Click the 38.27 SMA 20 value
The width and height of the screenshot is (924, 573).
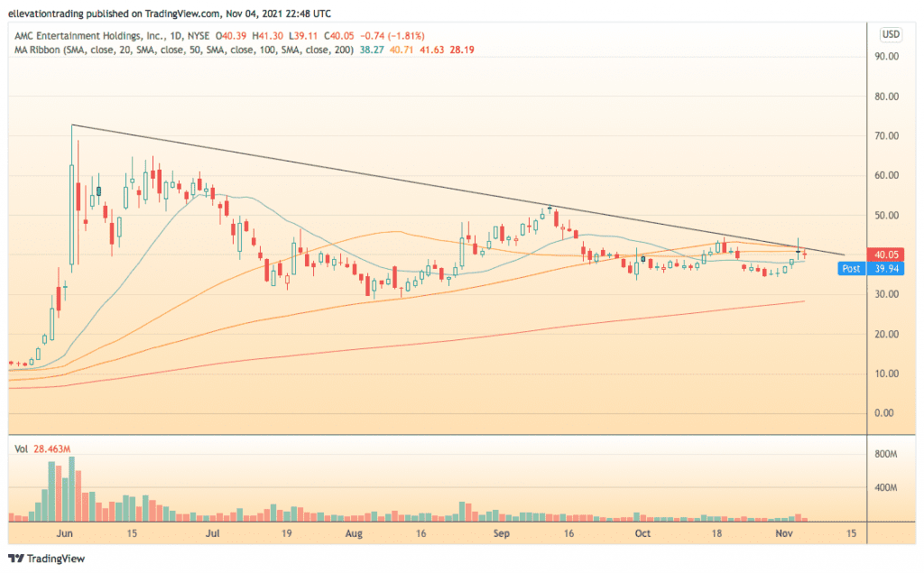tap(371, 51)
